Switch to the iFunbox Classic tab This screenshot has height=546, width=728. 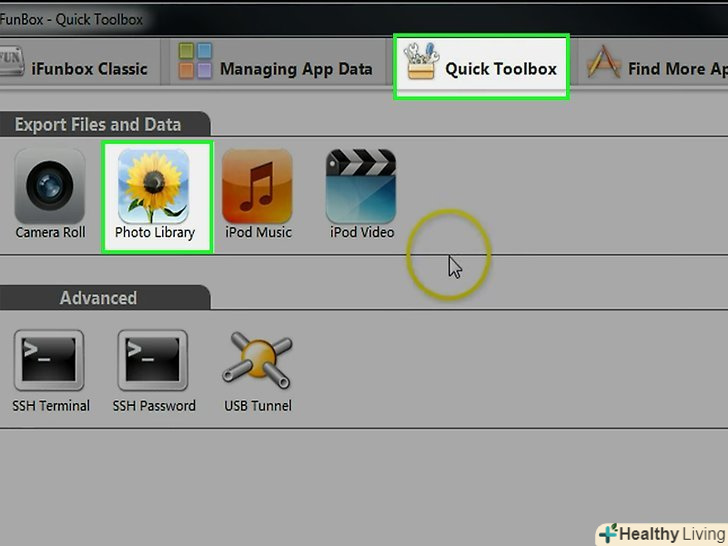coord(74,69)
